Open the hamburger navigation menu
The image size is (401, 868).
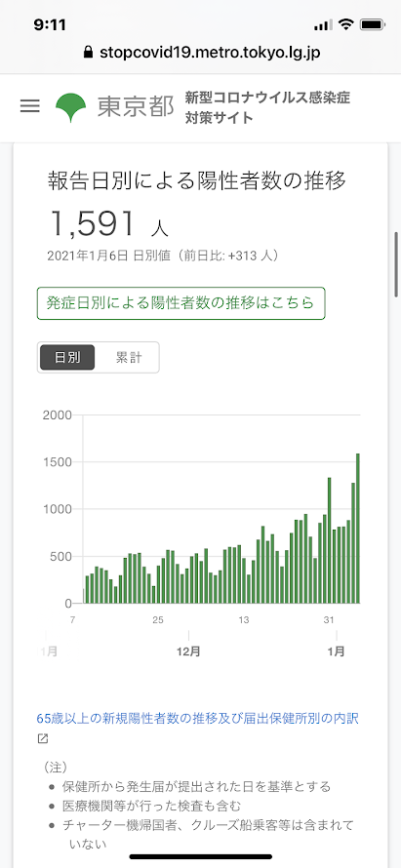[30, 106]
